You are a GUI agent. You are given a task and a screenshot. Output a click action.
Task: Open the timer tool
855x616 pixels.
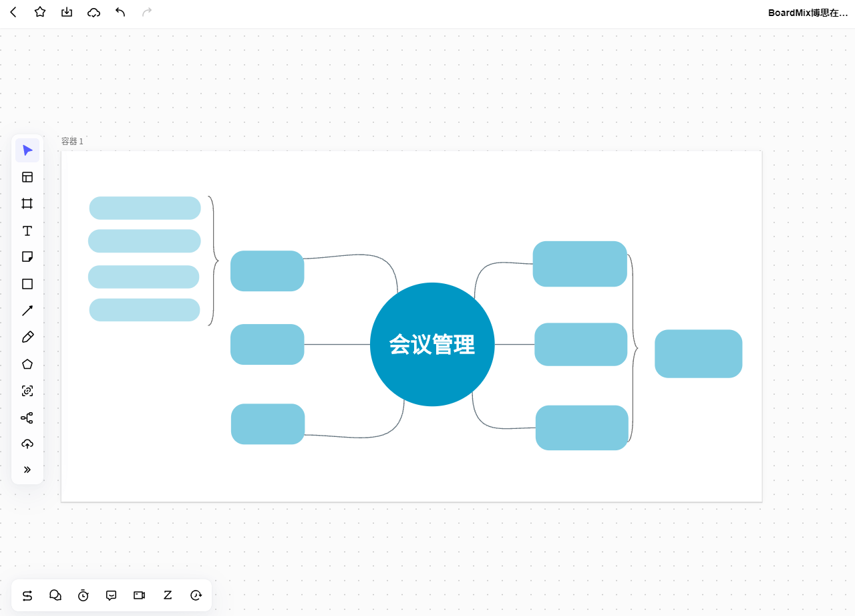(83, 595)
